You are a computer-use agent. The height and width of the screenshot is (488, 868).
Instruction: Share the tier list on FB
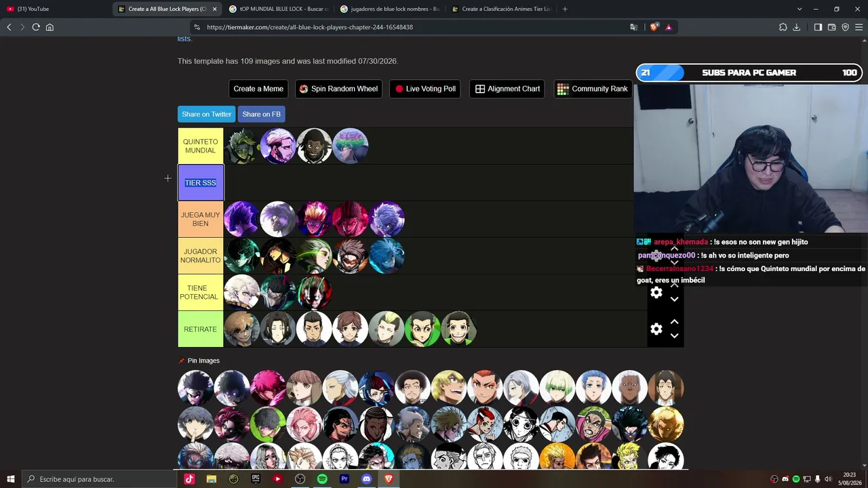(261, 114)
